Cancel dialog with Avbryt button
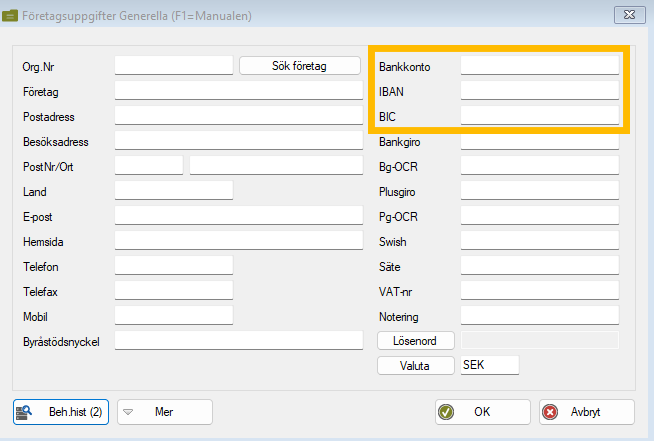Image resolution: width=654 pixels, height=441 pixels. [586, 412]
